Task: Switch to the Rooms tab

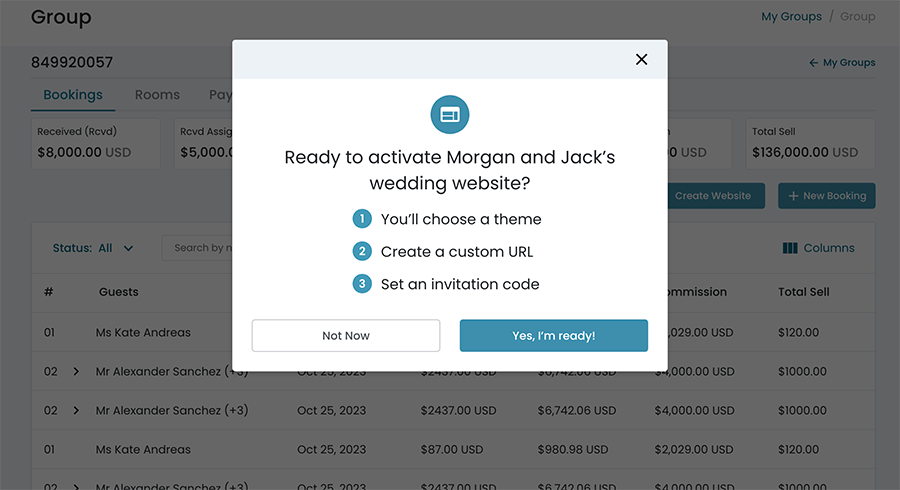Action: 157,95
